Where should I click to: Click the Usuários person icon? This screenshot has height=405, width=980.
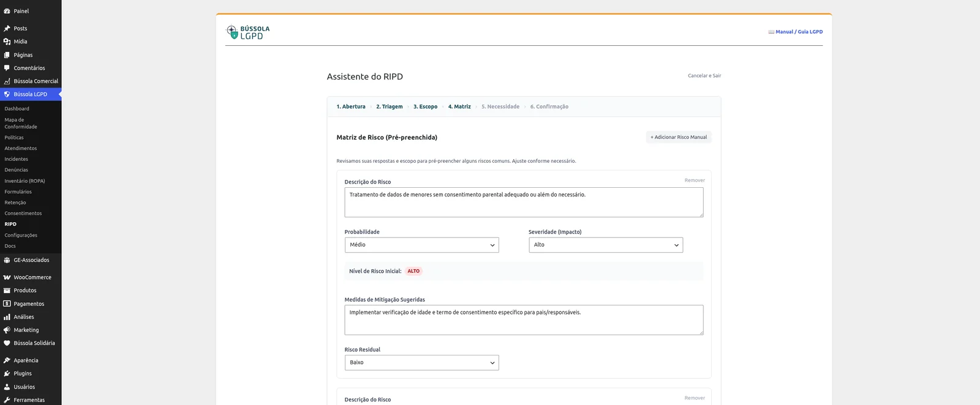[x=7, y=387]
